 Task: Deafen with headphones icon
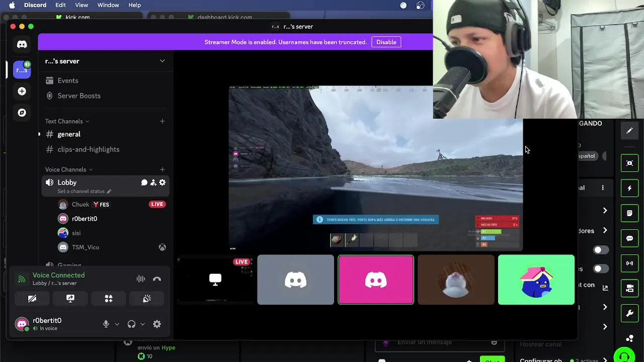tap(131, 324)
